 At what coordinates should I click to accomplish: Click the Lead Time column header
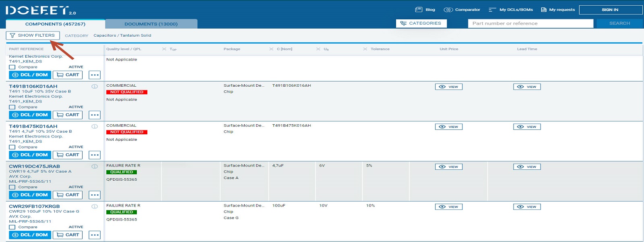click(x=527, y=49)
